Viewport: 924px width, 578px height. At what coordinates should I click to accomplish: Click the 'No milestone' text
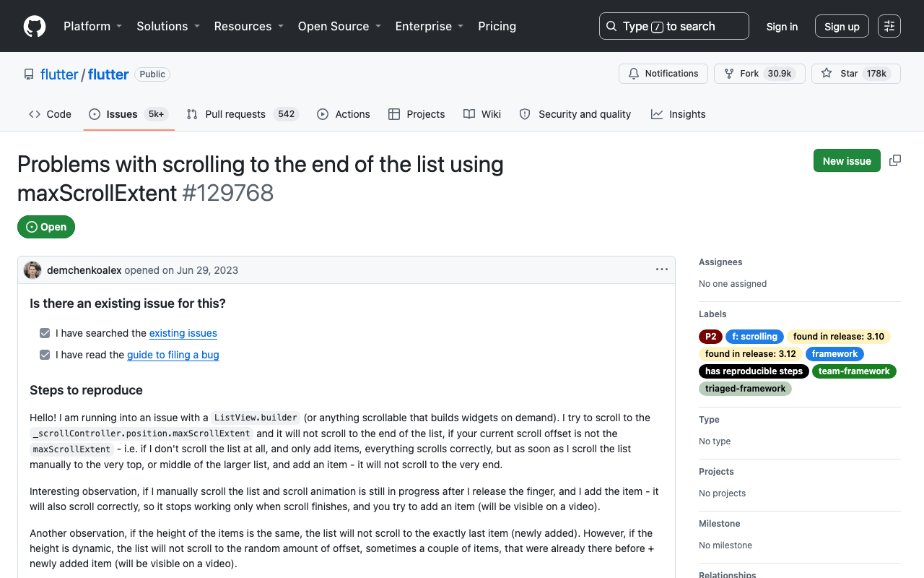[725, 545]
